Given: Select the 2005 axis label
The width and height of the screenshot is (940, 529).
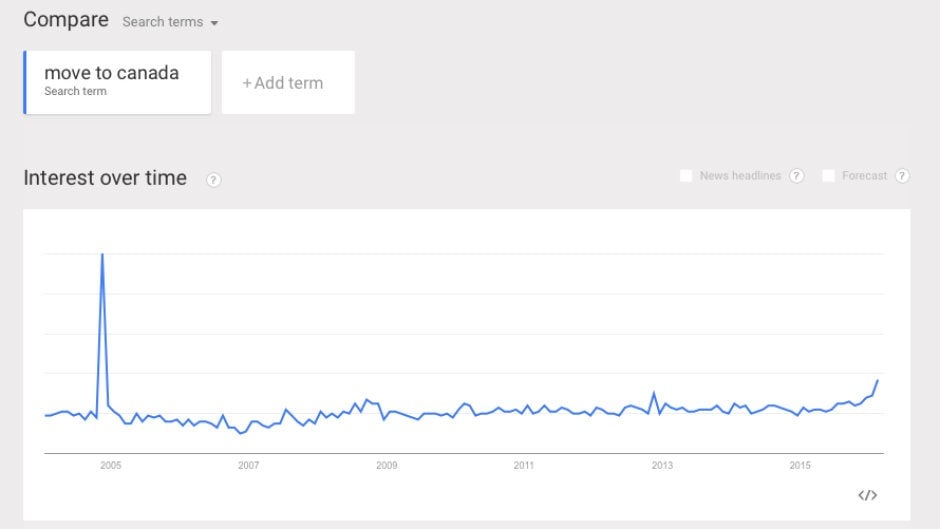Looking at the screenshot, I should [111, 465].
